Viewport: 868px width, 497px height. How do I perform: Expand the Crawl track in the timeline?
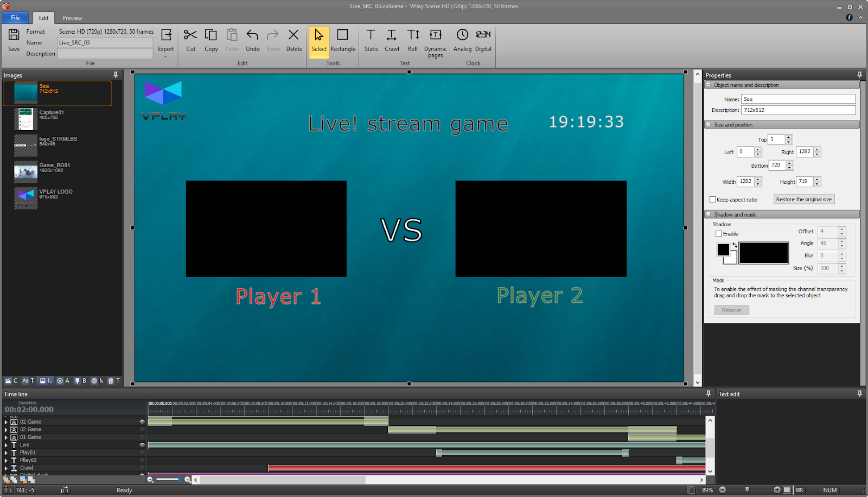pyautogui.click(x=6, y=468)
